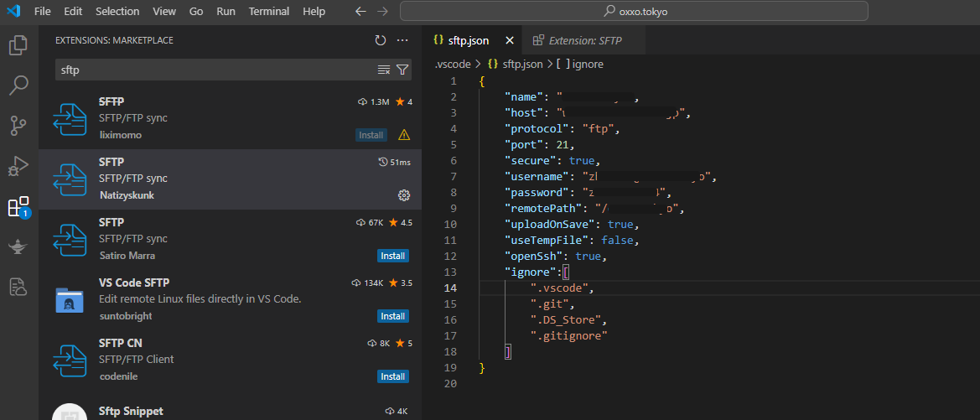
Task: Click the SFTP CN extension icon
Action: point(70,360)
